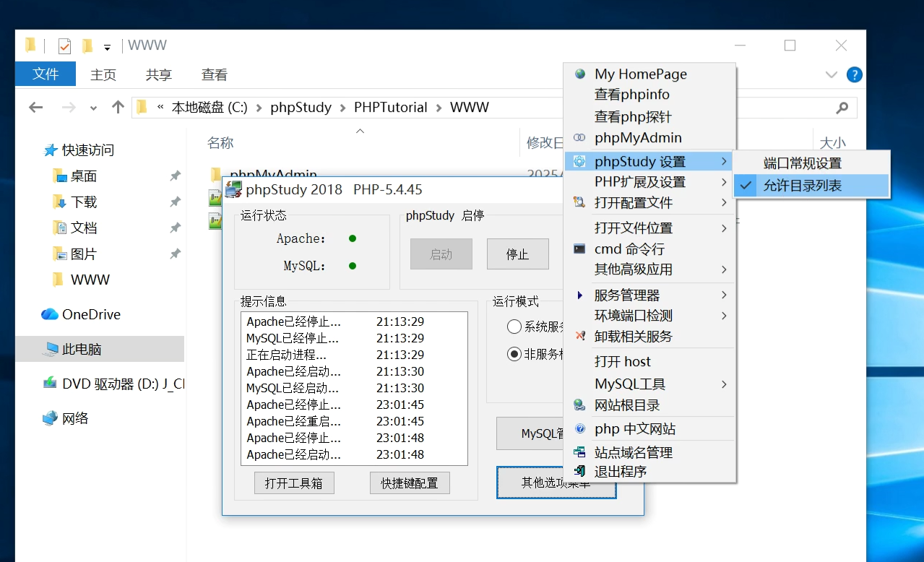The image size is (924, 562).
Task: Click the 启动 button in phpStudy
Action: pyautogui.click(x=441, y=254)
